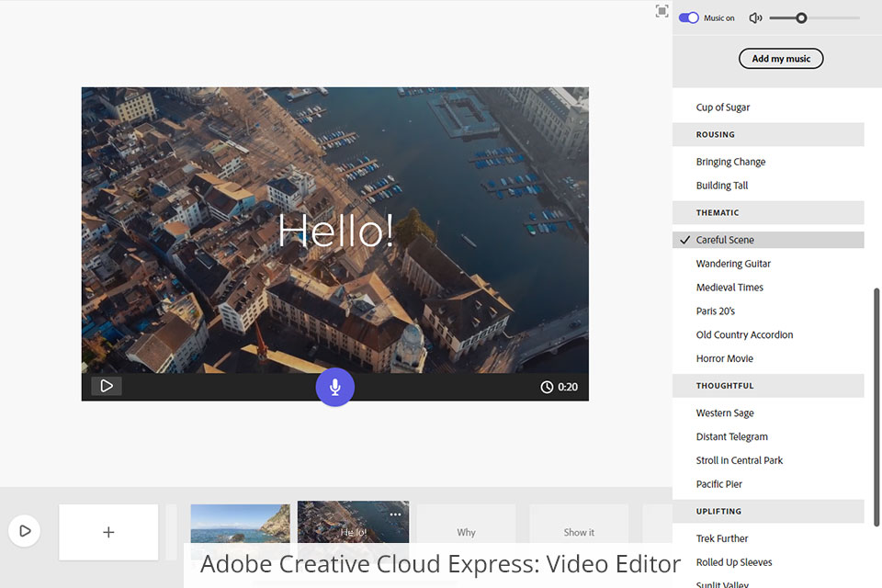
Task: Play the whole video from timeline
Action: [x=25, y=530]
